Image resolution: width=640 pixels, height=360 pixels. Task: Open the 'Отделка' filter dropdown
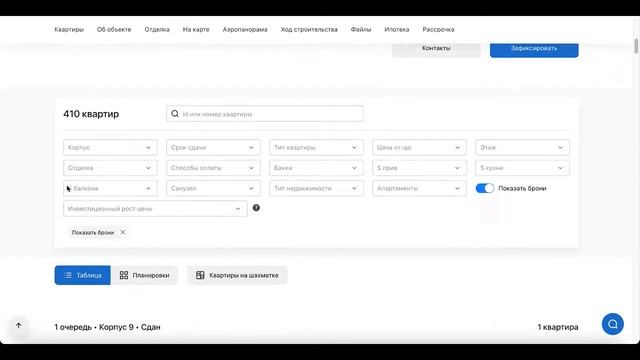(x=110, y=168)
